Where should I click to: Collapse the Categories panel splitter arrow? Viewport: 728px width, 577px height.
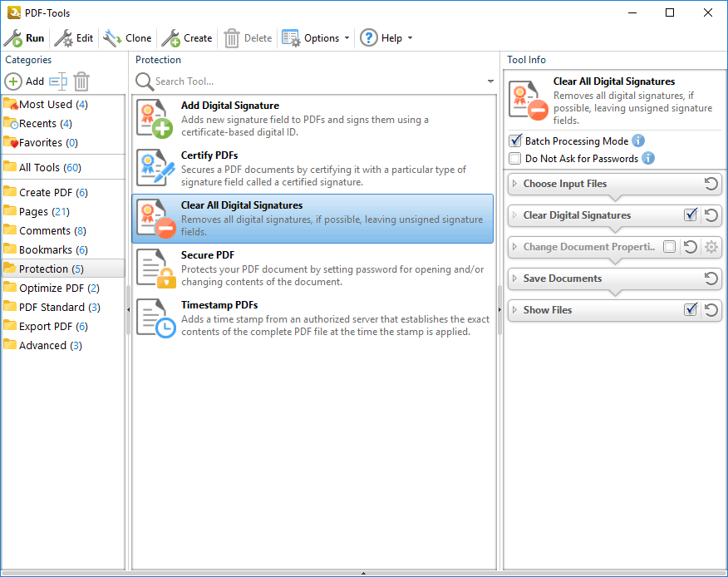tap(128, 309)
